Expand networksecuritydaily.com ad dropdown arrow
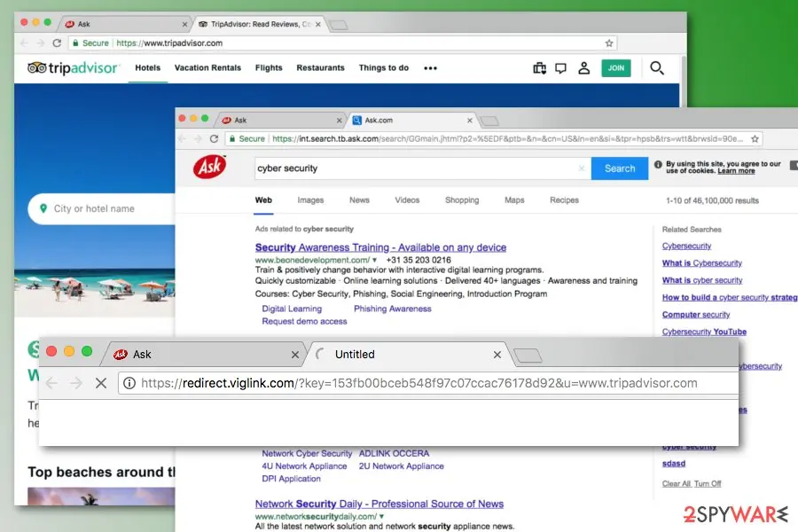798x532 pixels. point(381,516)
